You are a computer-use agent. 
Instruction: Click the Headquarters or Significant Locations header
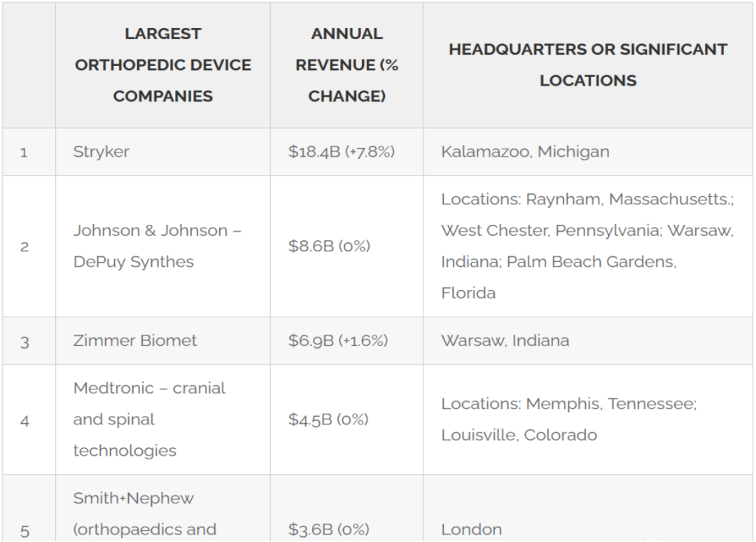[588, 65]
